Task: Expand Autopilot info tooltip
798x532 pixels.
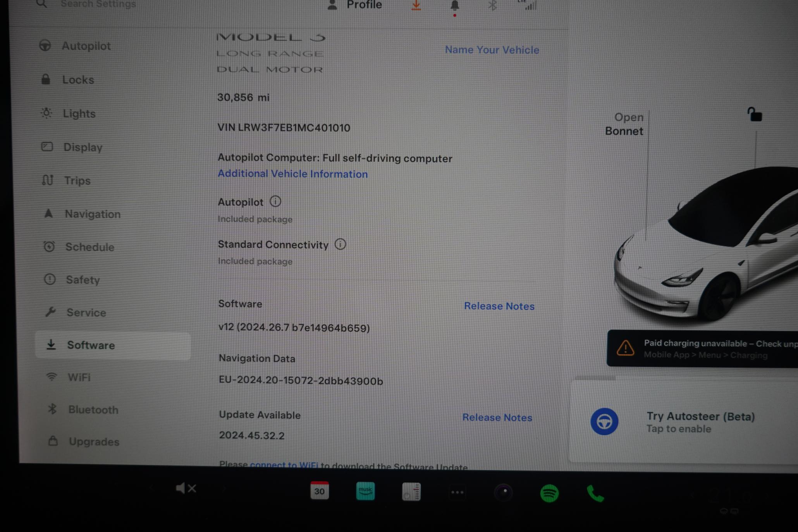Action: [x=275, y=202]
